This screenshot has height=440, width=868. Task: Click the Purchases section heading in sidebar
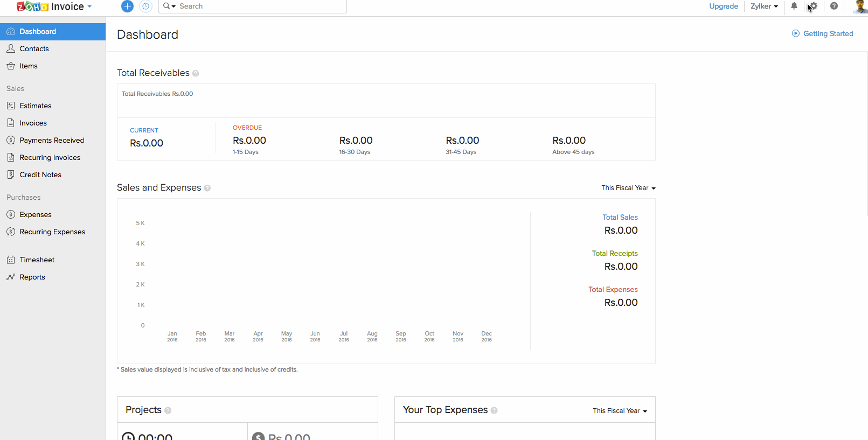24,197
